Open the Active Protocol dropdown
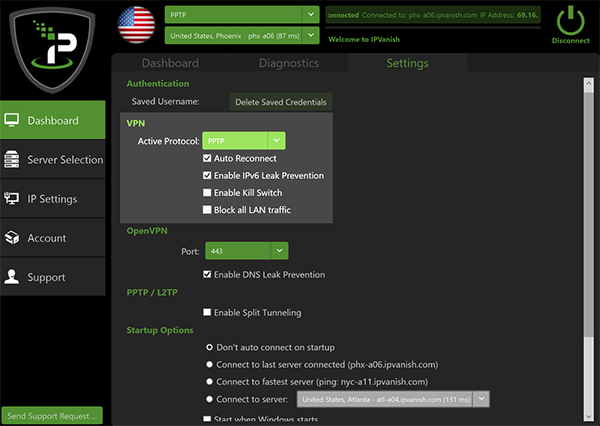This screenshot has height=426, width=600. pyautogui.click(x=244, y=141)
